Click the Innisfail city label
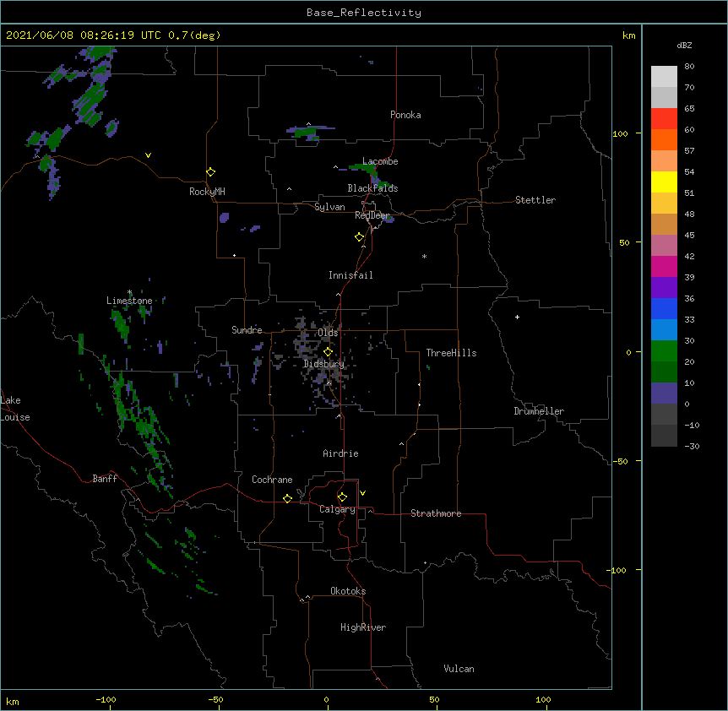Image resolution: width=728 pixels, height=711 pixels. tap(350, 275)
